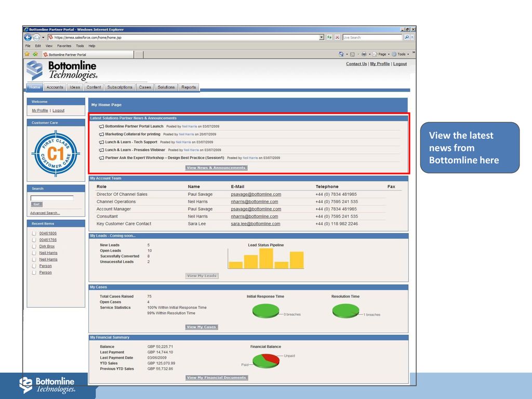
Task: Click the Add to Favorites icon
Action: (x=35, y=54)
